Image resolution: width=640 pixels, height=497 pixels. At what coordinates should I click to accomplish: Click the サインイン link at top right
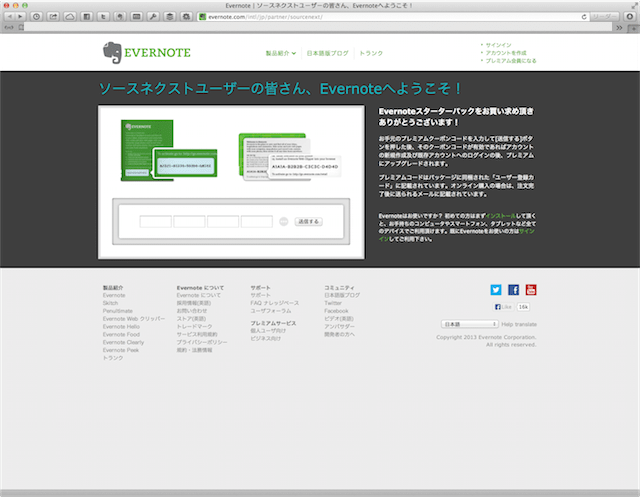click(x=498, y=45)
